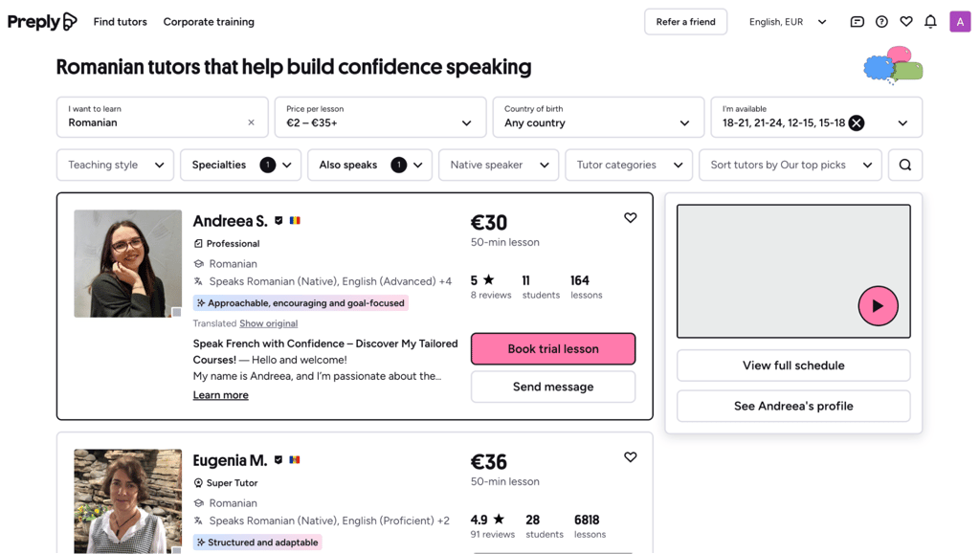
Task: Clear the availability filter with the X icon
Action: 857,123
